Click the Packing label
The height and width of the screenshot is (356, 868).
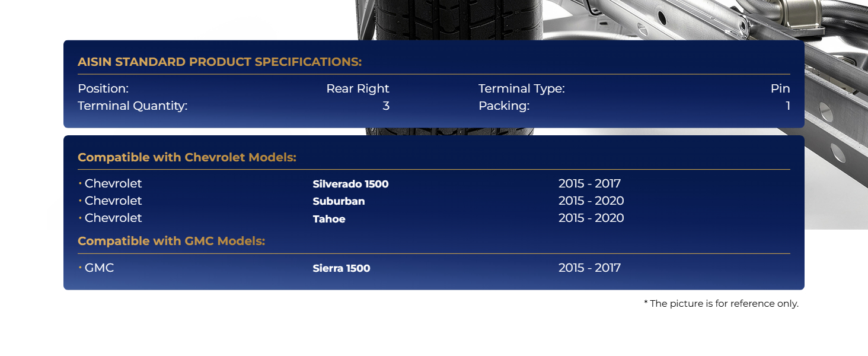[503, 106]
